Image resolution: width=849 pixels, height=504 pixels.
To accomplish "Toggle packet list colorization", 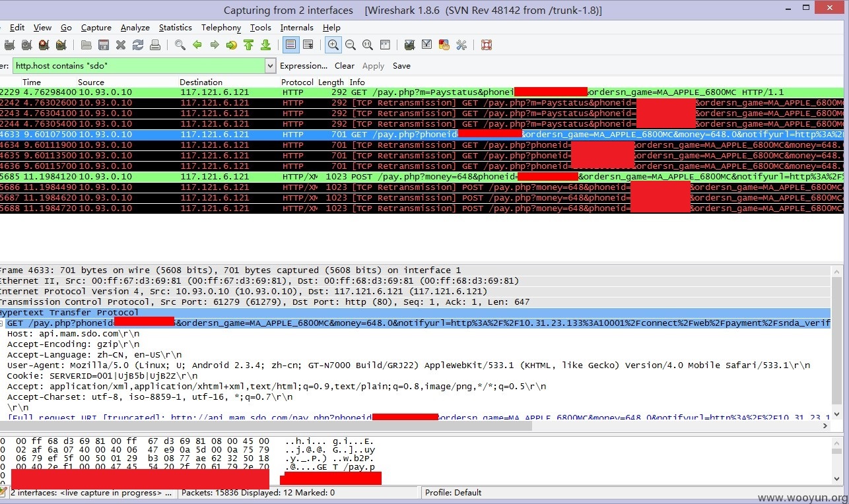I will (290, 45).
